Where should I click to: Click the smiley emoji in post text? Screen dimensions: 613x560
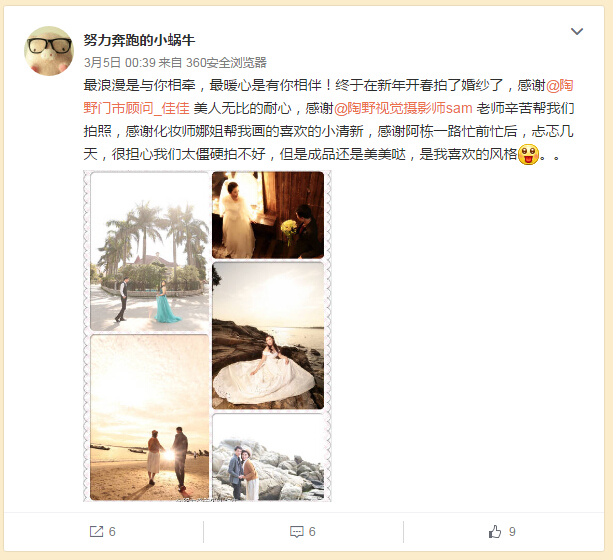[528, 154]
